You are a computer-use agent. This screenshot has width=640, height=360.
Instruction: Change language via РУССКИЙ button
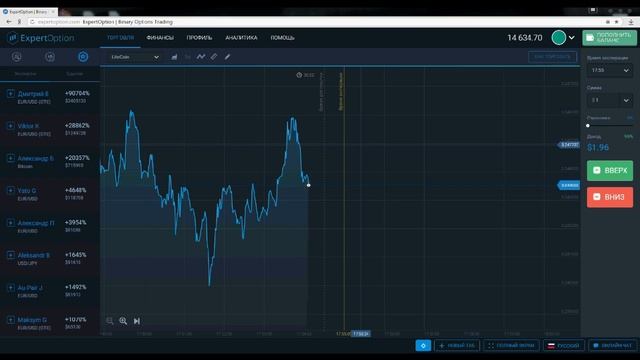[x=564, y=345]
